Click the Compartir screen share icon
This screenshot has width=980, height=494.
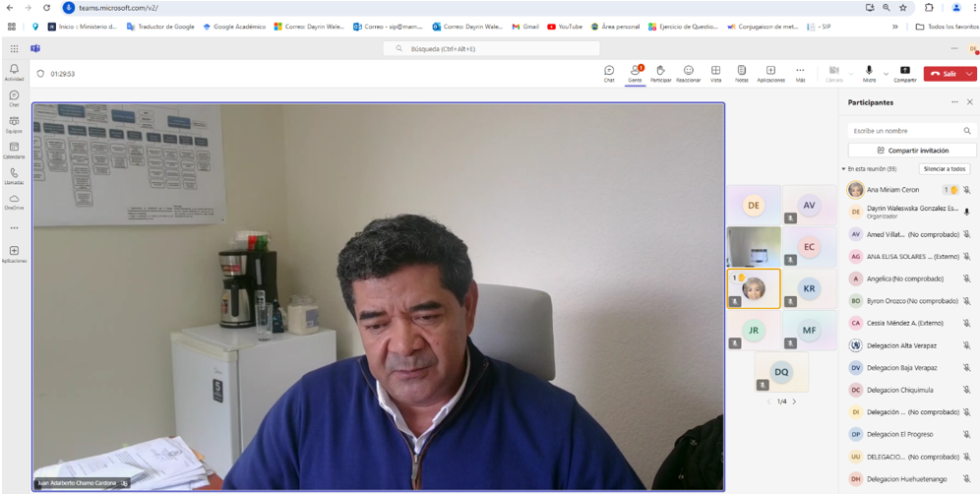[904, 73]
